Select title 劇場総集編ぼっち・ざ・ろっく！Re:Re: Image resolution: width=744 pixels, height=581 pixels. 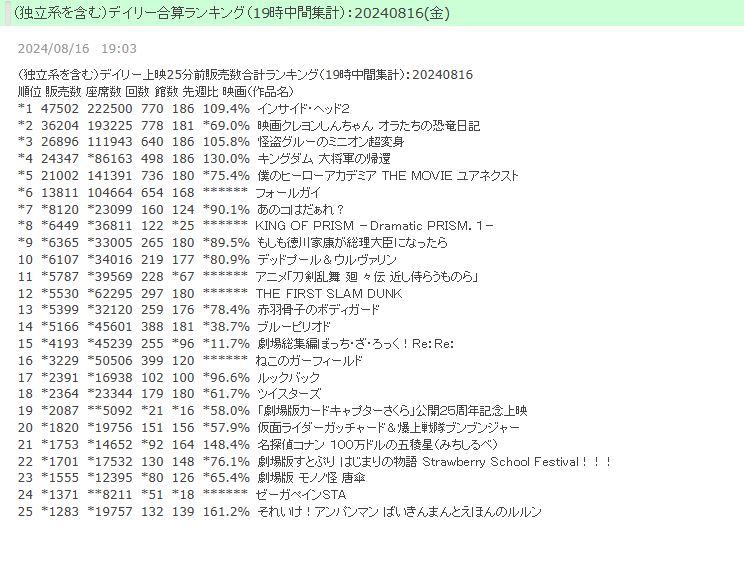coord(355,344)
